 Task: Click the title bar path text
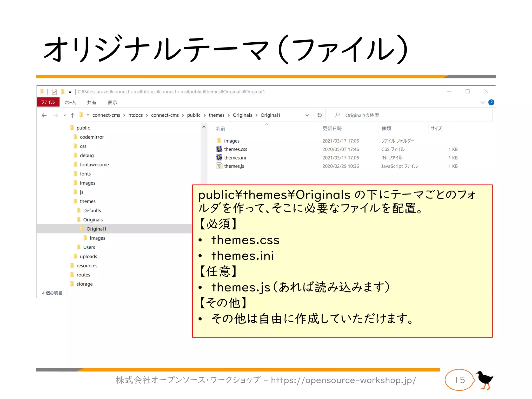[171, 92]
